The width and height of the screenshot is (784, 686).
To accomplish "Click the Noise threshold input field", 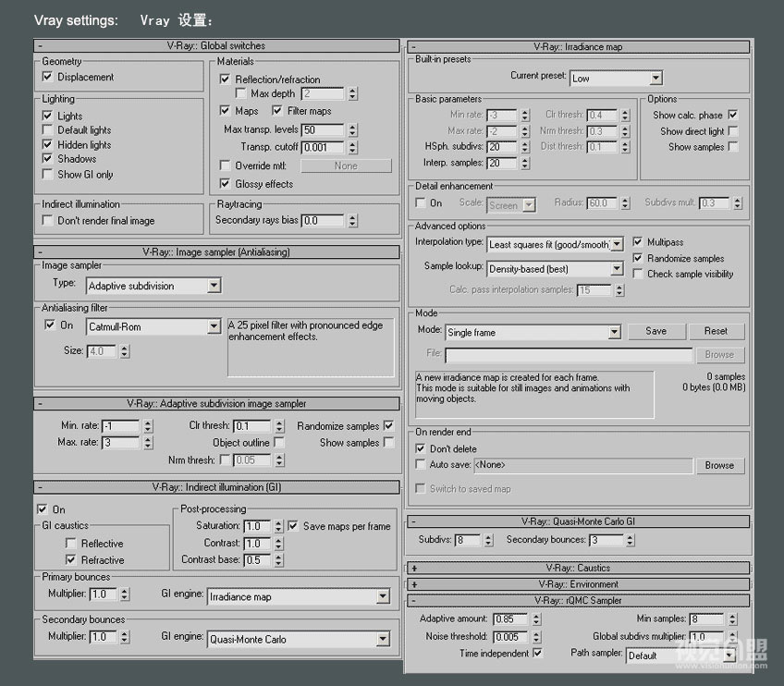I will click(509, 637).
